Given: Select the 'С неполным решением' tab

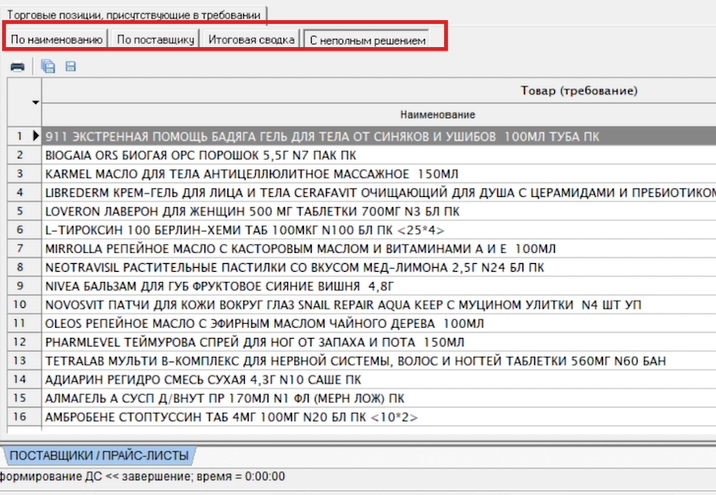Looking at the screenshot, I should 367,40.
